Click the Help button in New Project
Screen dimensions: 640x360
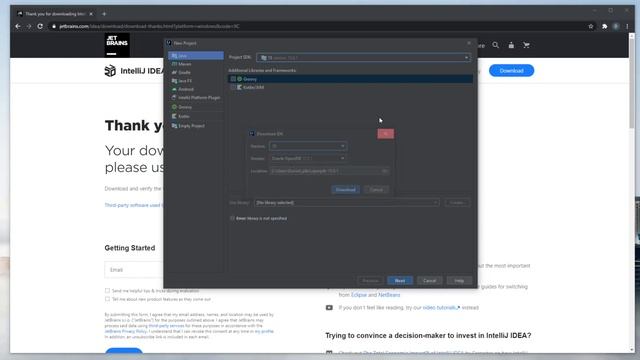point(459,280)
